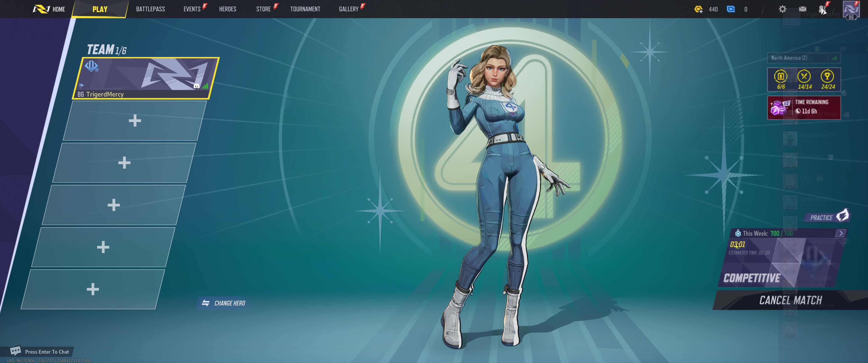Click the Marvel Rivals HOME logo
The width and height of the screenshot is (868, 363).
point(48,9)
